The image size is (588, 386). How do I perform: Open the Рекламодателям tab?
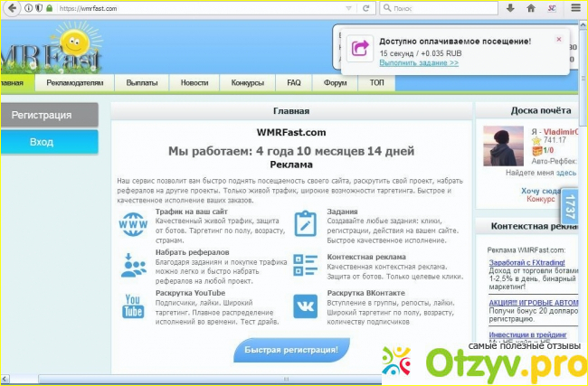75,82
